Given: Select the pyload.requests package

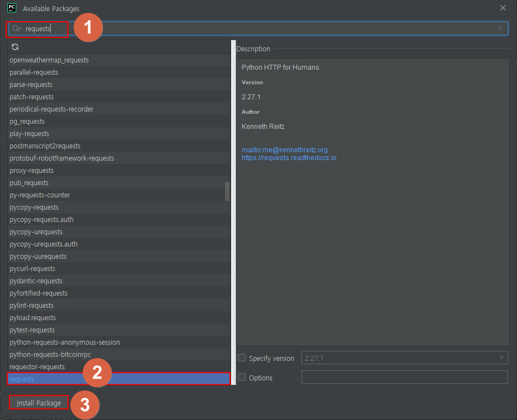Looking at the screenshot, I should pyautogui.click(x=119, y=317).
